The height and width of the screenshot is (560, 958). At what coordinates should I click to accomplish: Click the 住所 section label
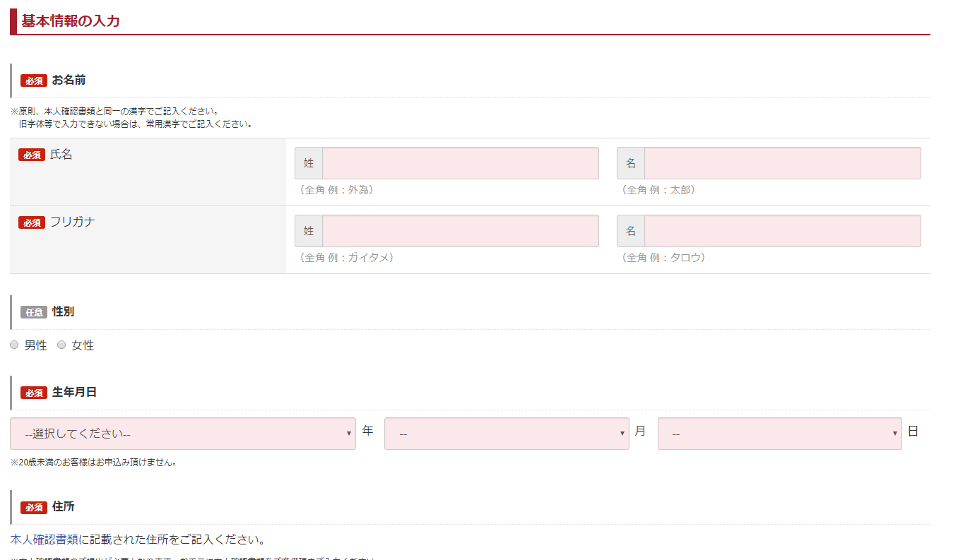(x=63, y=507)
